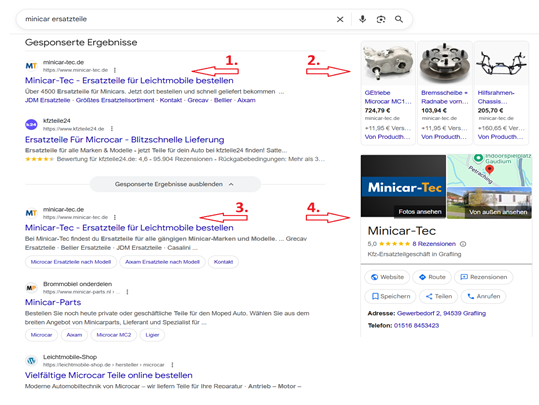
Task: Click the info icon next to 8 Rezensionen
Action: pos(463,244)
